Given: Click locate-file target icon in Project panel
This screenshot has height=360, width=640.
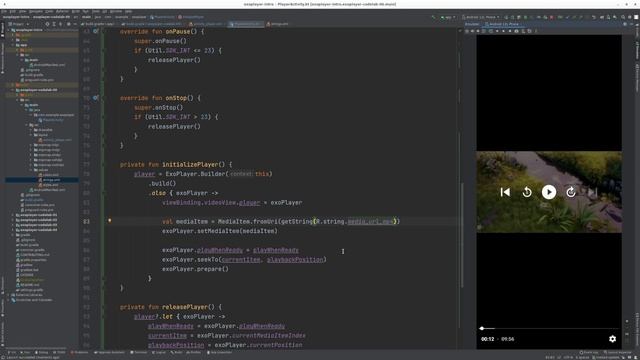Looking at the screenshot, I should tap(47, 24).
